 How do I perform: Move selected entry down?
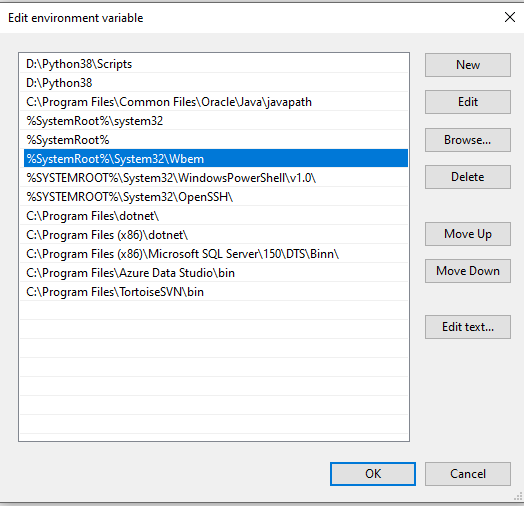pyautogui.click(x=468, y=271)
